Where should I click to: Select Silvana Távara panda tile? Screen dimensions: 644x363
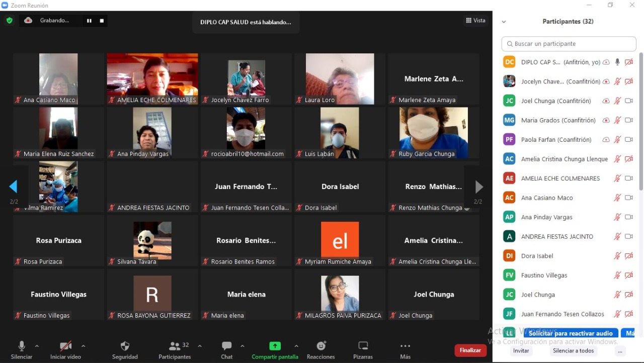[152, 240]
